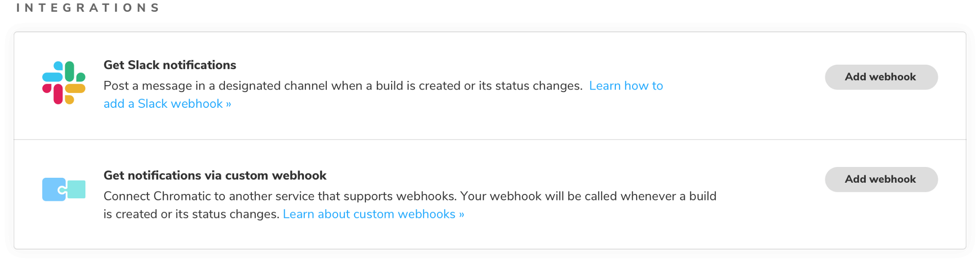This screenshot has height=263, width=980.
Task: Click the green segment of Slack logo
Action: (x=75, y=72)
